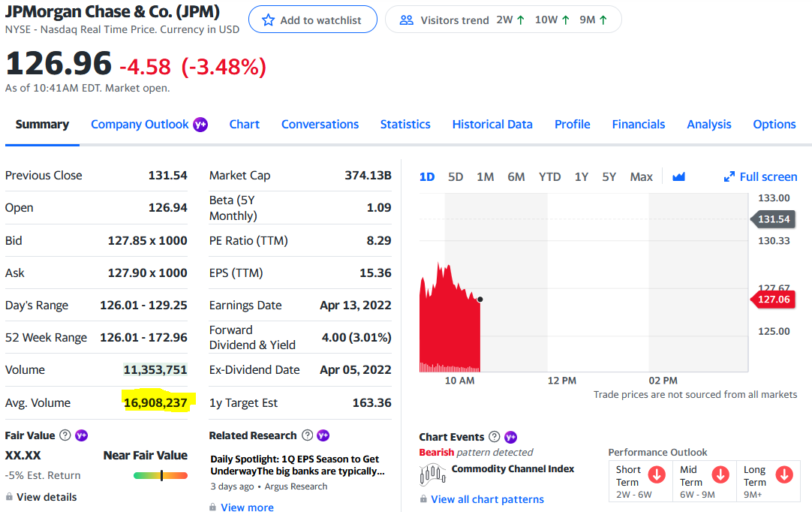Image resolution: width=812 pixels, height=512 pixels.
Task: Open View all chart patterns link
Action: coord(487,499)
